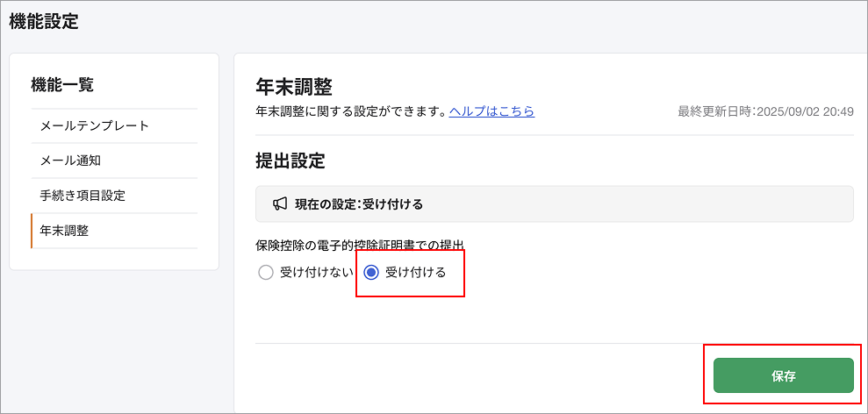Screen dimensions: 868x414
Task: Open メールテンプレート in the feature list
Action: (x=95, y=125)
